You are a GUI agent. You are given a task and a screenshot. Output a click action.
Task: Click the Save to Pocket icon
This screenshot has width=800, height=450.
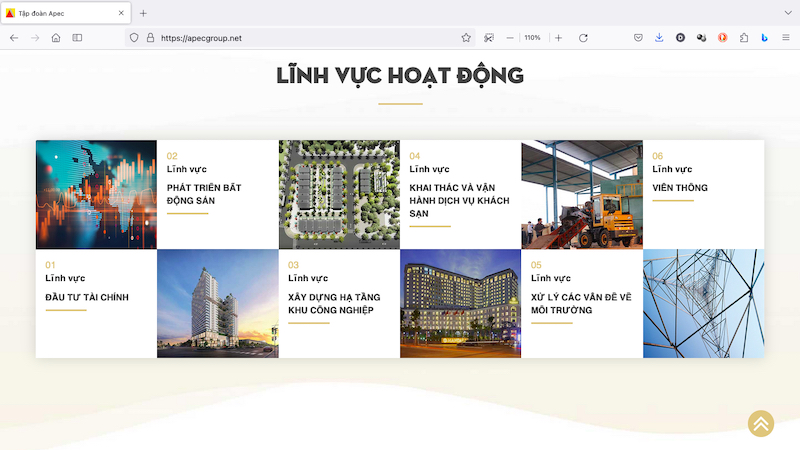[x=638, y=38]
